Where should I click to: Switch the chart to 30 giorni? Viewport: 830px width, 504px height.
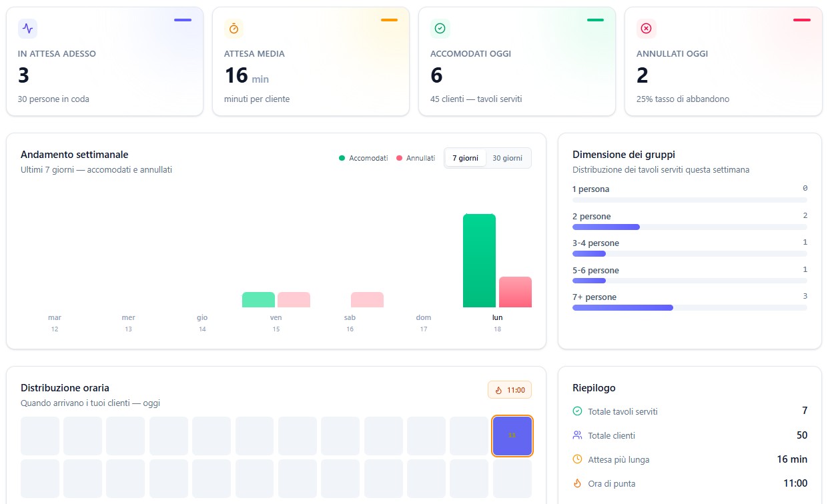(508, 158)
